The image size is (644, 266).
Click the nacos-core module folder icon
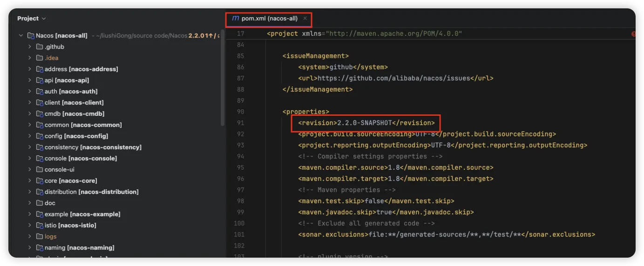(x=40, y=181)
